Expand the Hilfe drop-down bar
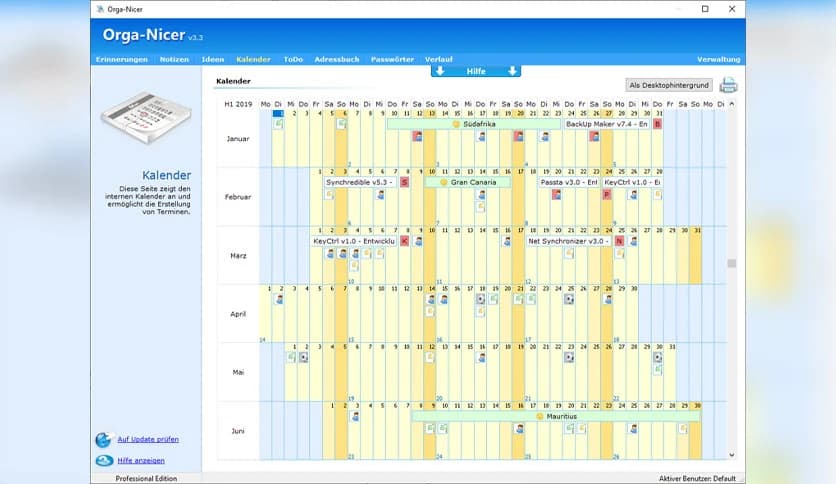Image resolution: width=836 pixels, height=484 pixels. pyautogui.click(x=476, y=71)
